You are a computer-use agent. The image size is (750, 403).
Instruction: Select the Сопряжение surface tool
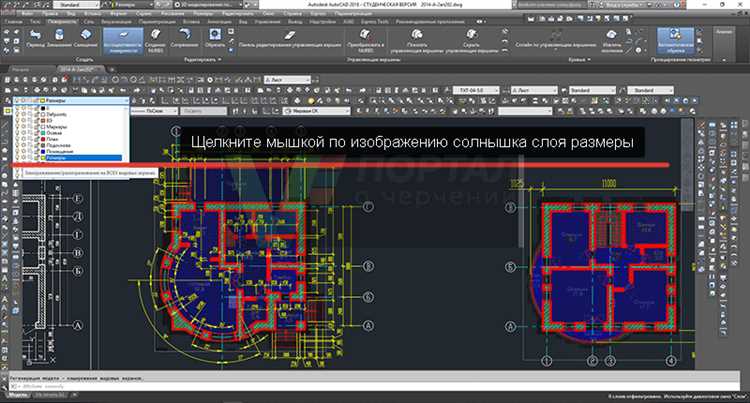pyautogui.click(x=184, y=38)
